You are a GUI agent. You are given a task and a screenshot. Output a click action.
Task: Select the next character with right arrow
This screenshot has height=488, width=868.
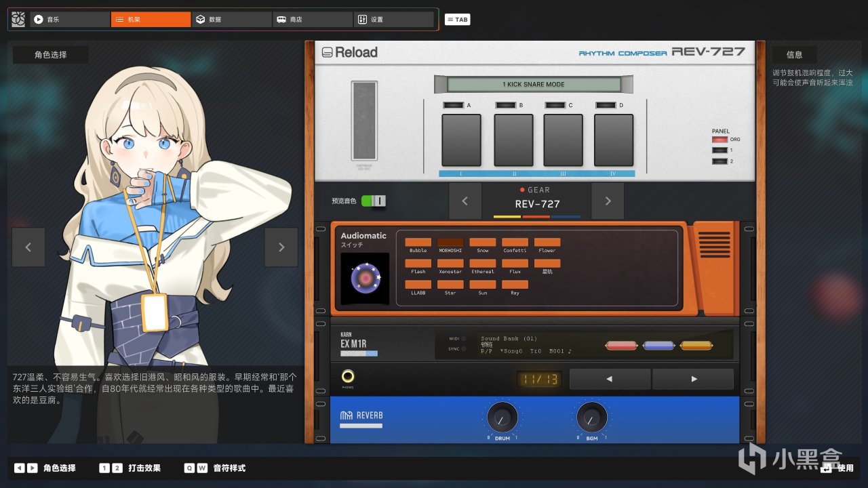click(281, 247)
